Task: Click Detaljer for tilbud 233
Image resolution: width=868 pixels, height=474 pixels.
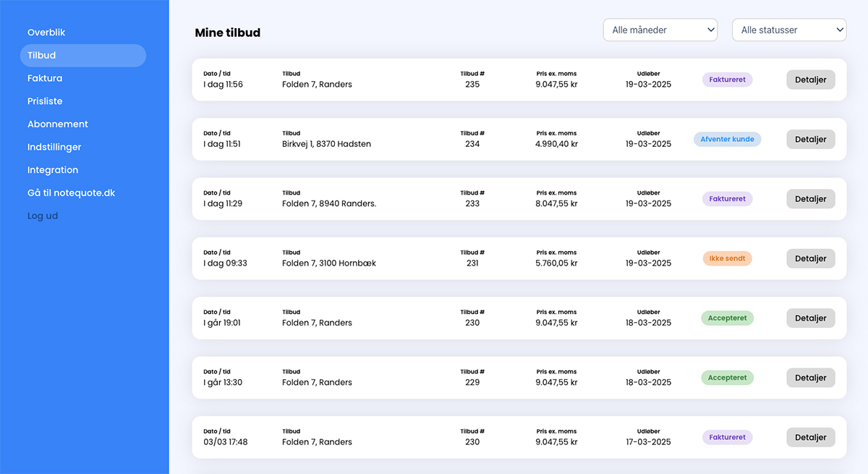Action: [810, 199]
